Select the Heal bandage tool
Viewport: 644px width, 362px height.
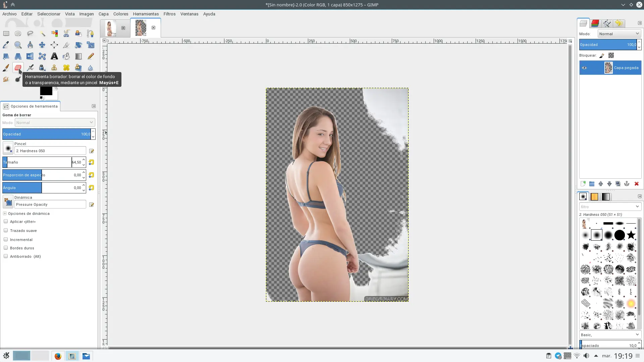click(66, 68)
